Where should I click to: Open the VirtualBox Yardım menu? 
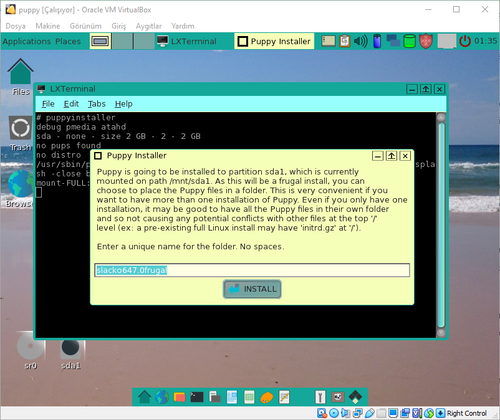click(x=183, y=26)
